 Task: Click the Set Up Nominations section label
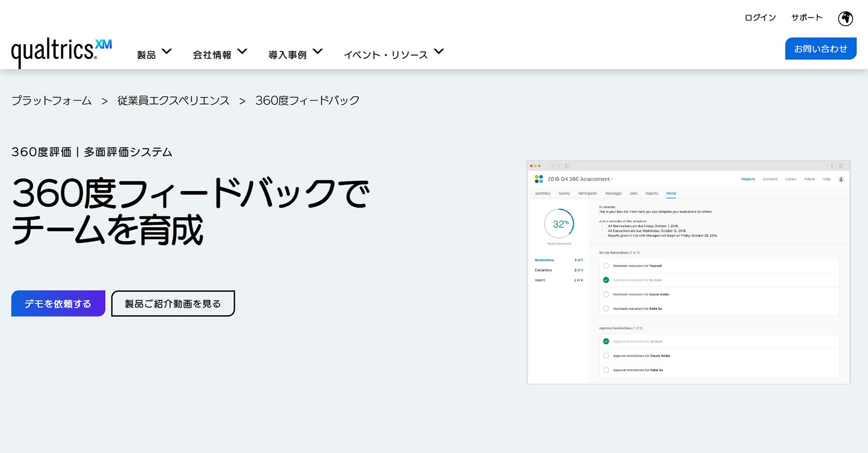(x=620, y=253)
